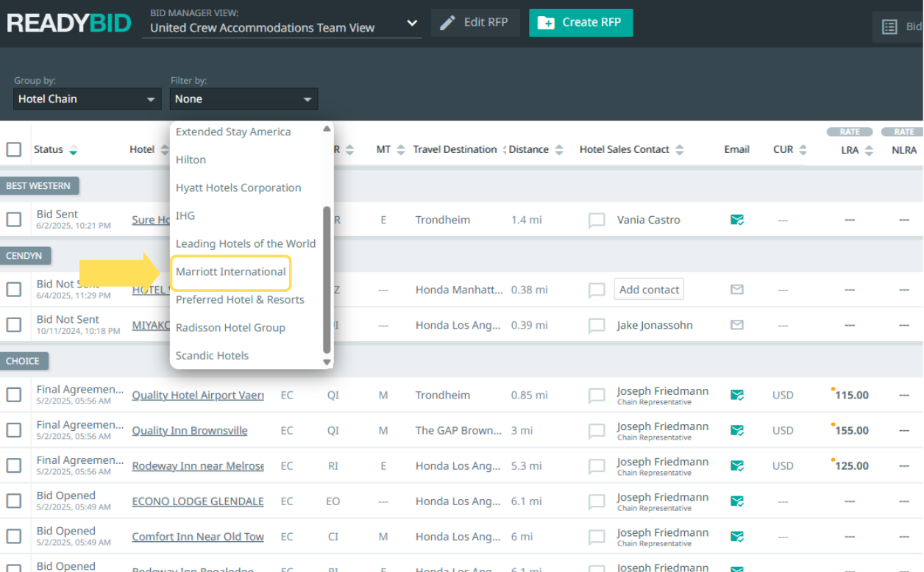Check the Quality Hotel Airport Vaernes row

point(14,396)
